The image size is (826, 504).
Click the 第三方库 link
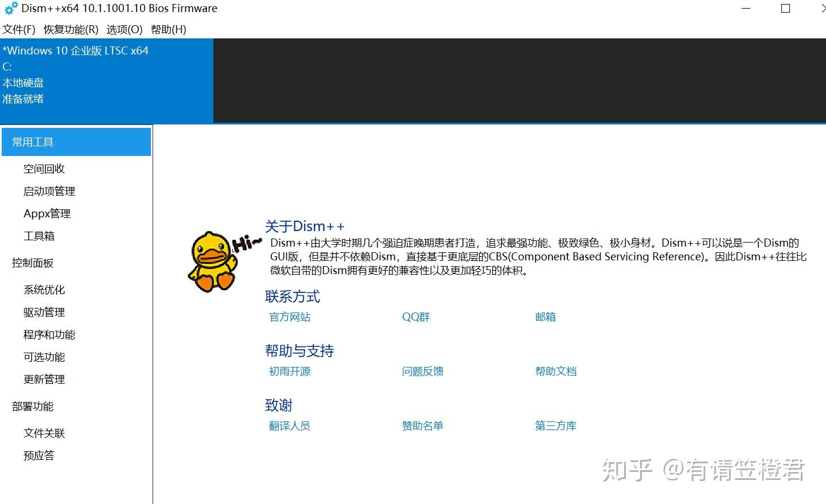tap(556, 425)
